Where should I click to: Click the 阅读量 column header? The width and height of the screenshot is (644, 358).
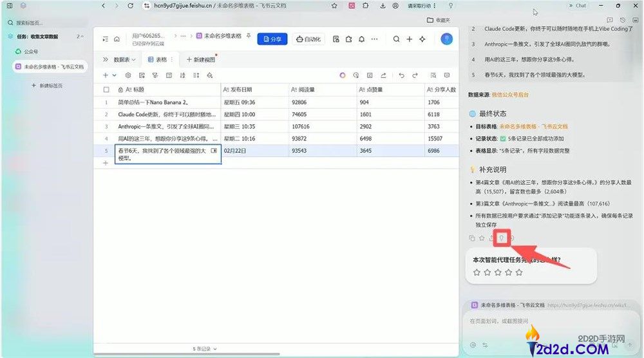pyautogui.click(x=323, y=89)
